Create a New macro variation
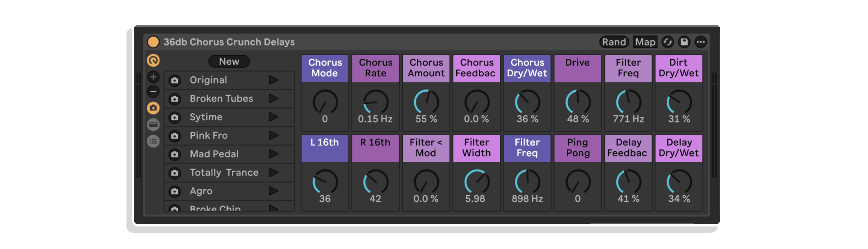Image resolution: width=868 pixels, height=249 pixels. click(x=229, y=61)
